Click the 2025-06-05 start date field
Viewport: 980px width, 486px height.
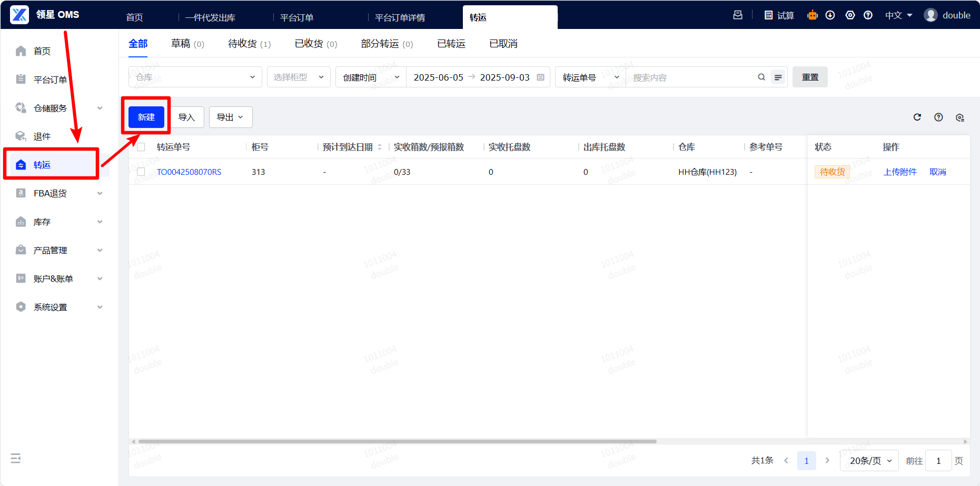(439, 77)
